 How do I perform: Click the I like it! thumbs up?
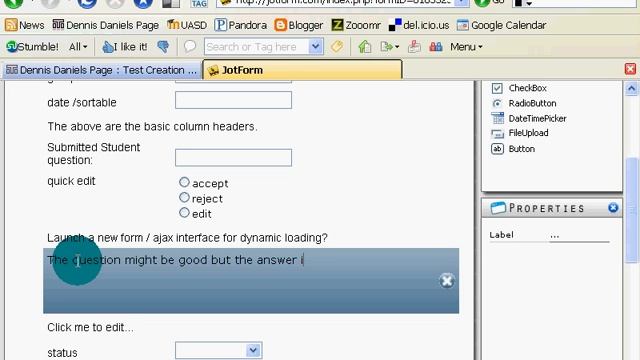125,47
